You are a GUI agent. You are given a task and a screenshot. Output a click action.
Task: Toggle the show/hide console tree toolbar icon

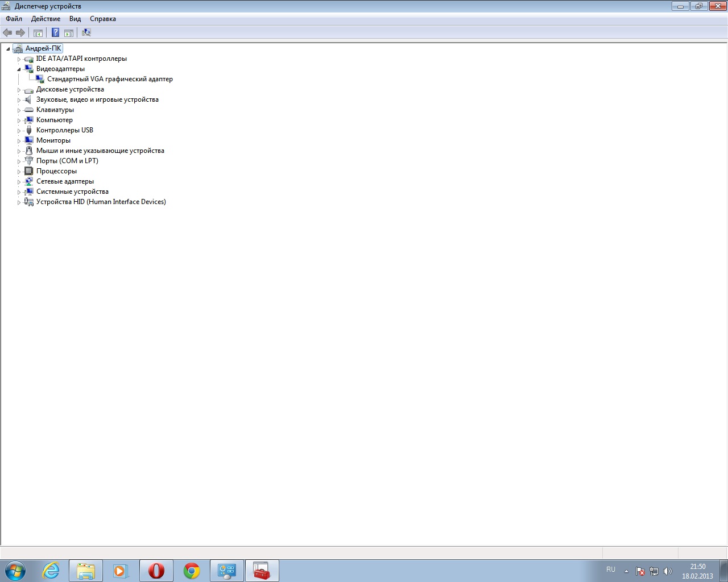(38, 33)
